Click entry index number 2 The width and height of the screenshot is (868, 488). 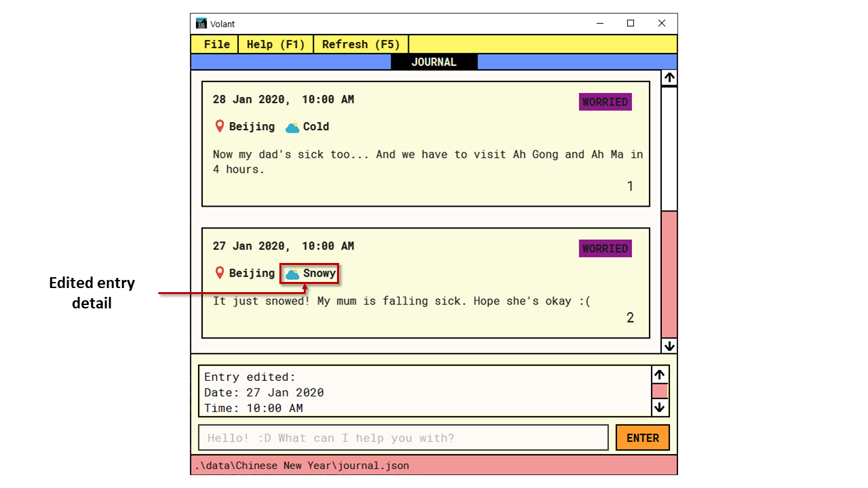click(x=630, y=318)
